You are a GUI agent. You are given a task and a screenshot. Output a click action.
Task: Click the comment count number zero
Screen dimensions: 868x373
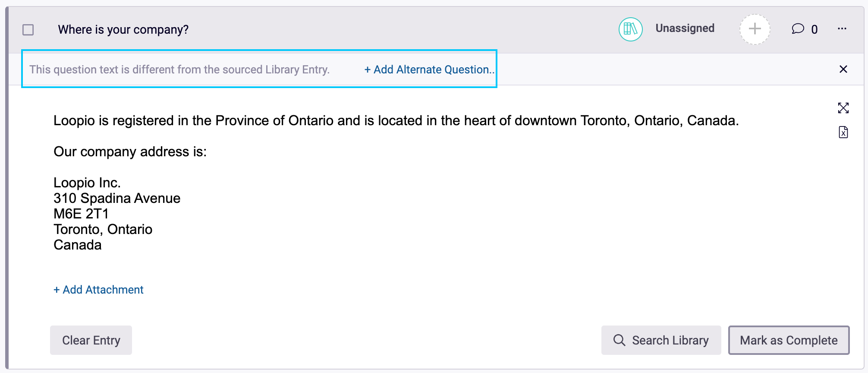click(x=814, y=29)
